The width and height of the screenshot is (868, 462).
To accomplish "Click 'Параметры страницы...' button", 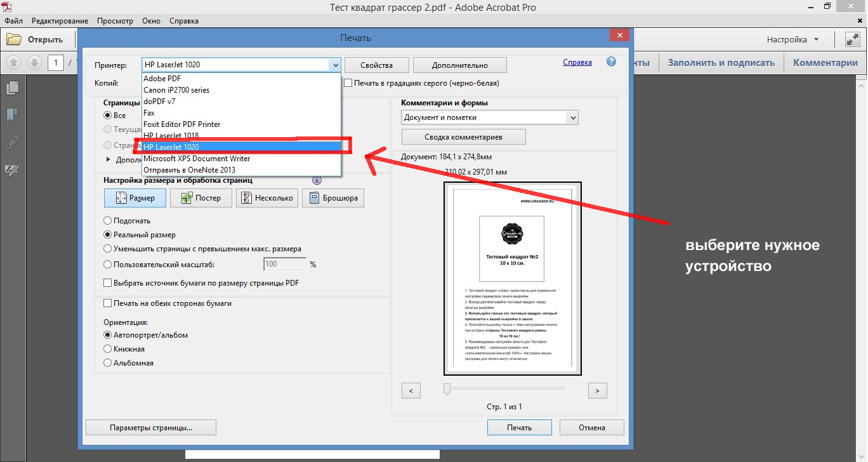I will (151, 427).
